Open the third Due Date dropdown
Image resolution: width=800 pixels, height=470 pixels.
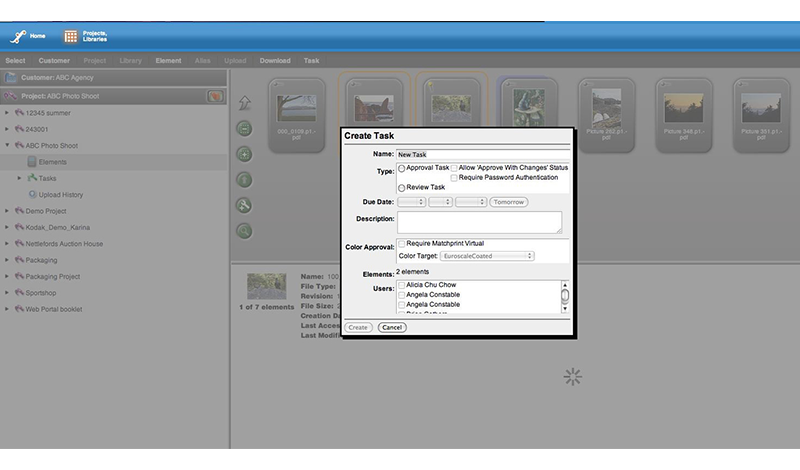[x=471, y=202]
